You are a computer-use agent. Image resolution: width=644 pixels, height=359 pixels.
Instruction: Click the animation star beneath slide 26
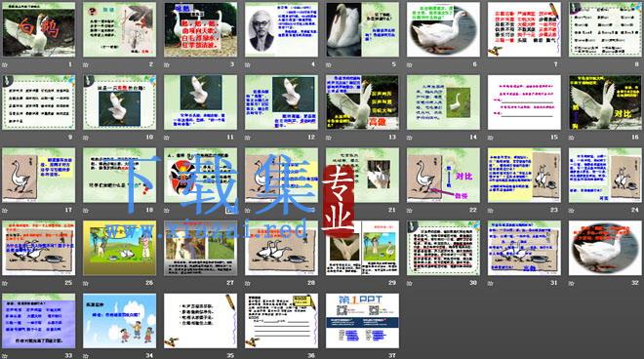pos(86,283)
